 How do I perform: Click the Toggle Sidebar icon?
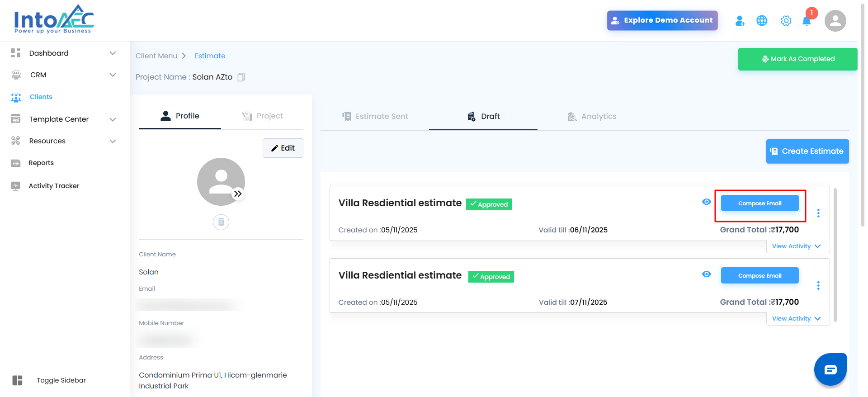point(18,380)
